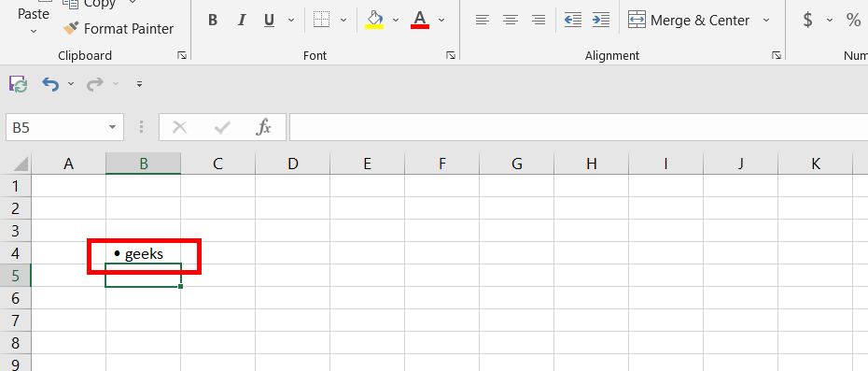
Task: Select column J header
Action: (741, 164)
